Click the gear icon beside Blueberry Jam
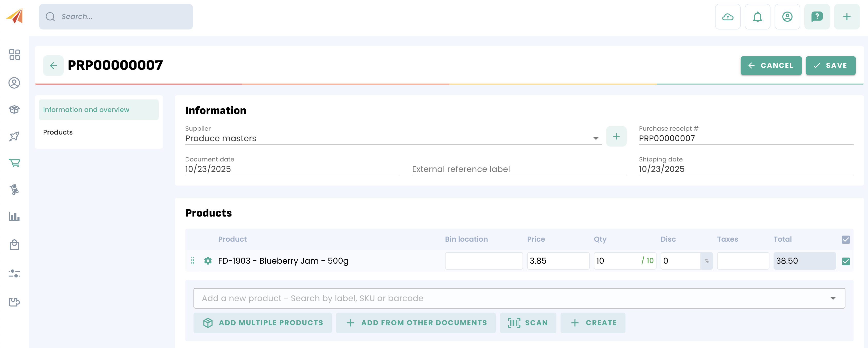 208,261
